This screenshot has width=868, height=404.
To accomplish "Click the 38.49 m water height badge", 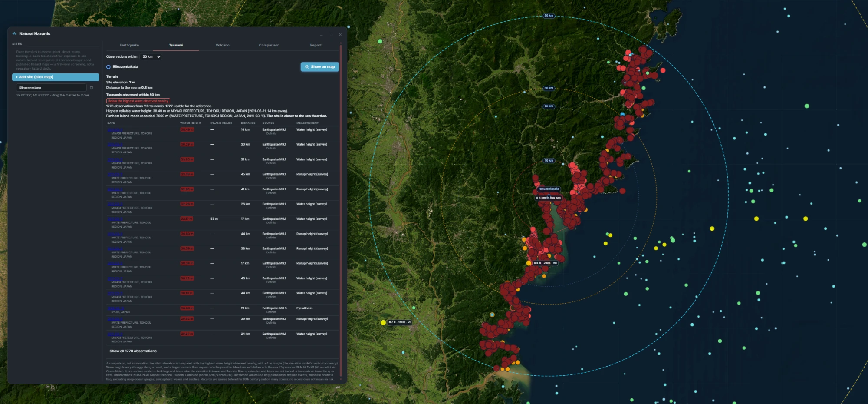I will 187,129.
